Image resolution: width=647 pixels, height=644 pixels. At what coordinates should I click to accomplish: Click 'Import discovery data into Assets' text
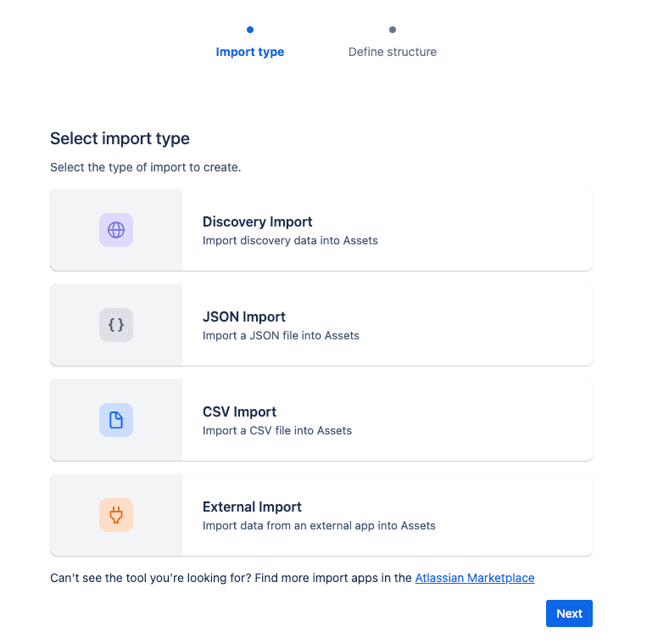point(290,240)
